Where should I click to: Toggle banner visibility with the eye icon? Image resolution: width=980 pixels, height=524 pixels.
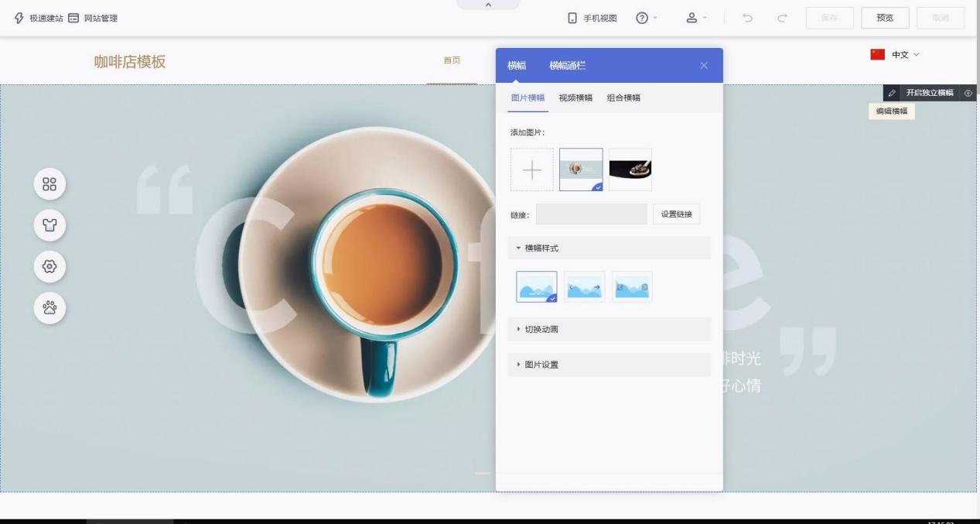[x=968, y=93]
